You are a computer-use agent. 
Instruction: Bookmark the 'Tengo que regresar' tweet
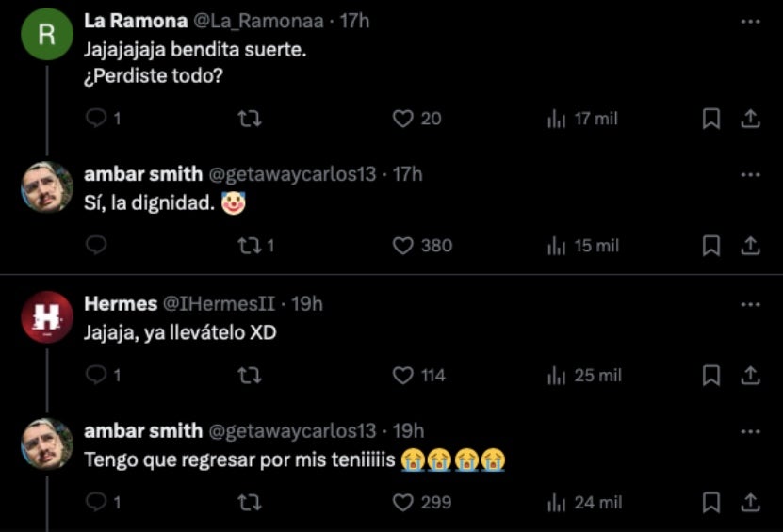click(712, 503)
